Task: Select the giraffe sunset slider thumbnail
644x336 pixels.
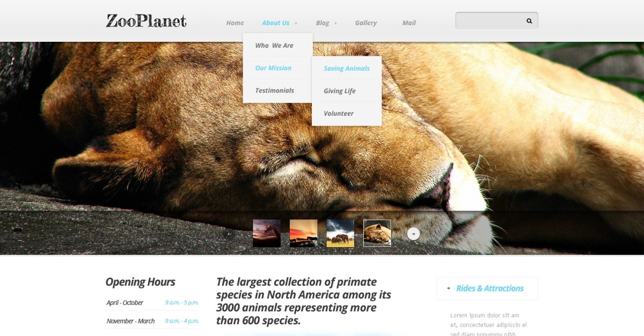Action: [267, 233]
